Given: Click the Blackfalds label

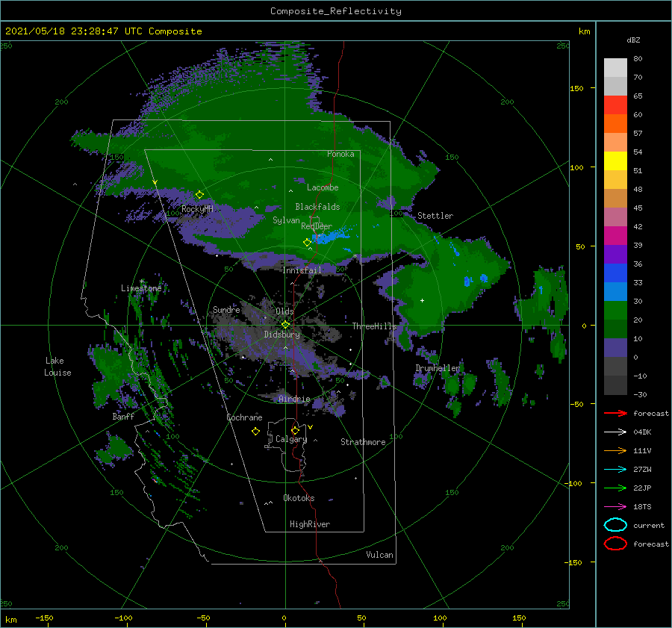Looking at the screenshot, I should click(x=317, y=207).
